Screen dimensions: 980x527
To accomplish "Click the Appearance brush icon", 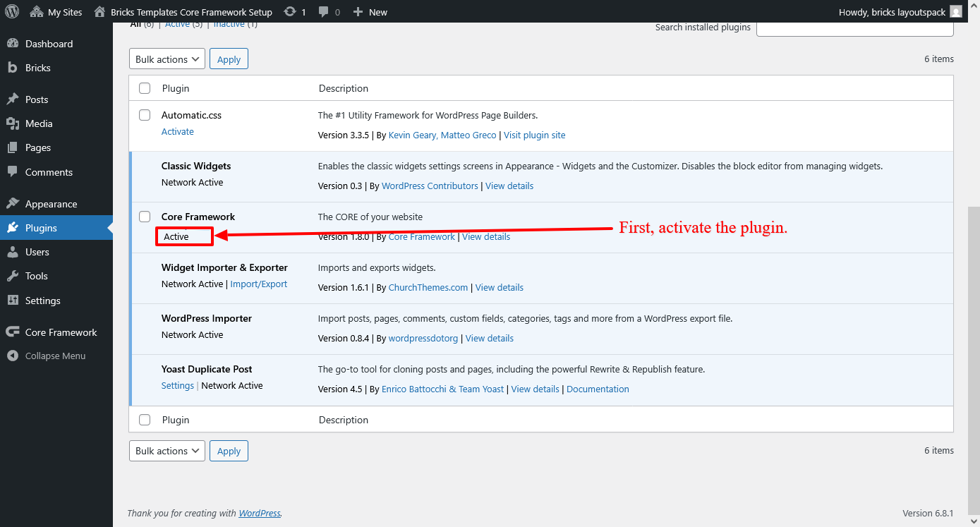I will tap(13, 204).
